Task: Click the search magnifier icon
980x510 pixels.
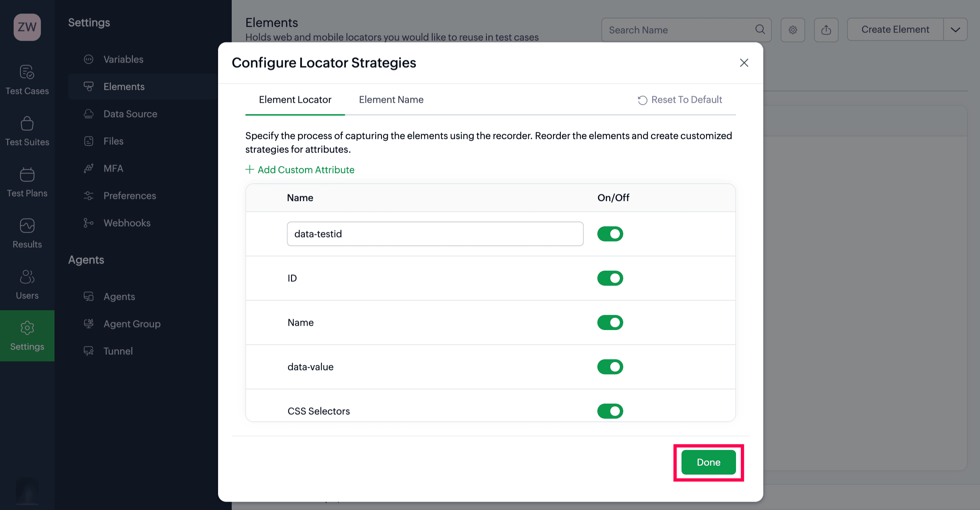Action: (760, 30)
